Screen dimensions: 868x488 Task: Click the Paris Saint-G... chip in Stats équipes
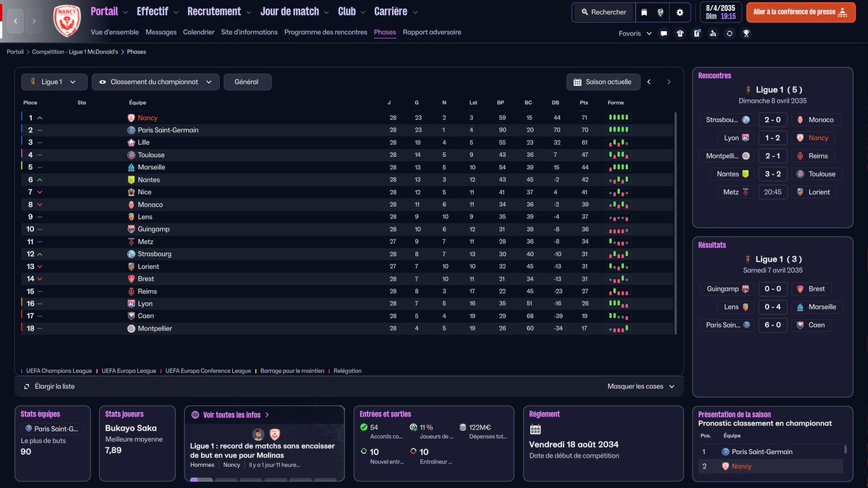tap(52, 429)
